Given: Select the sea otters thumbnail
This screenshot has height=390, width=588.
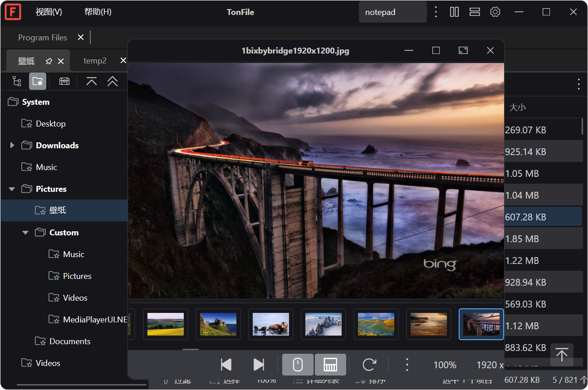Looking at the screenshot, I should [x=271, y=324].
